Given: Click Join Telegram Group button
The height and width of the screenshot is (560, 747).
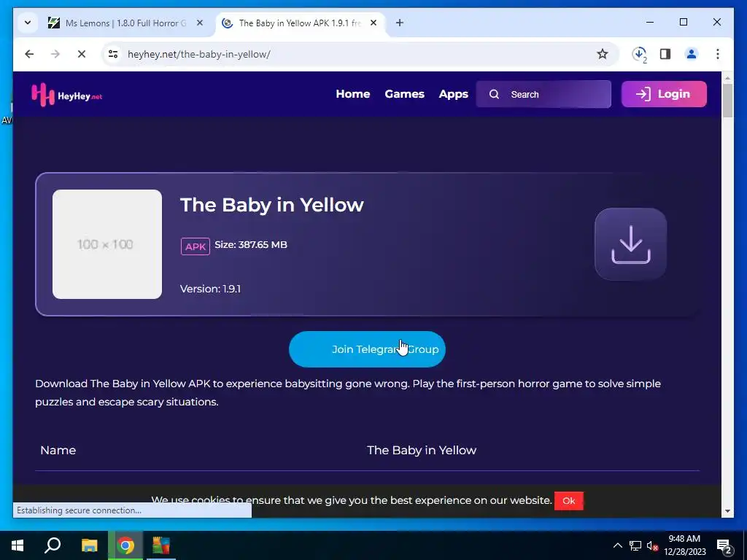Looking at the screenshot, I should [367, 349].
